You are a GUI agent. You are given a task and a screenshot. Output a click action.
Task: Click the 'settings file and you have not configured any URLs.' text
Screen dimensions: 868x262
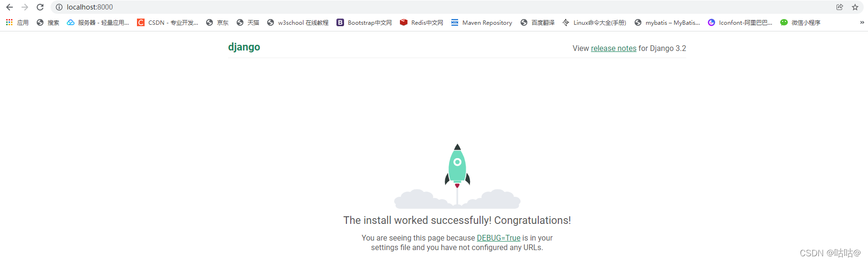point(457,247)
